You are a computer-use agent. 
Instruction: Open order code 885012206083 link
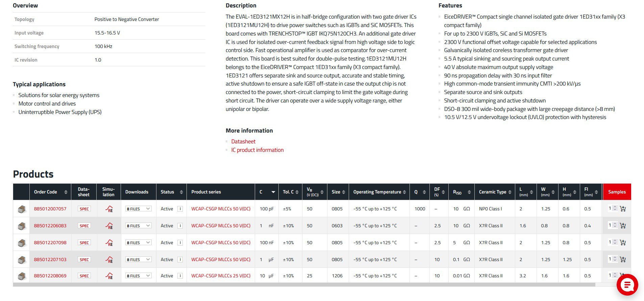point(50,226)
